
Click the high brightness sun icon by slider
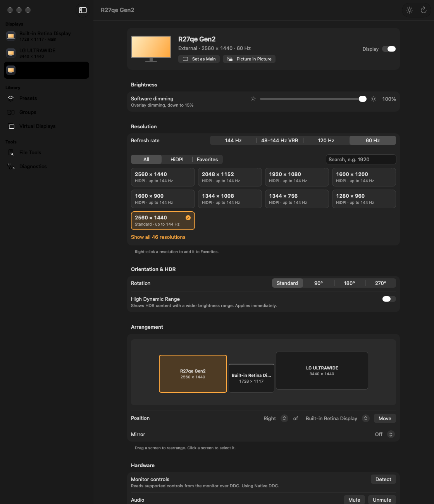click(374, 99)
